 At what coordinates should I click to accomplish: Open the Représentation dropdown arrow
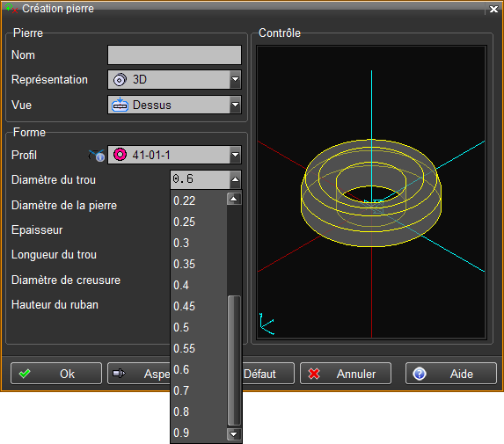coord(235,79)
